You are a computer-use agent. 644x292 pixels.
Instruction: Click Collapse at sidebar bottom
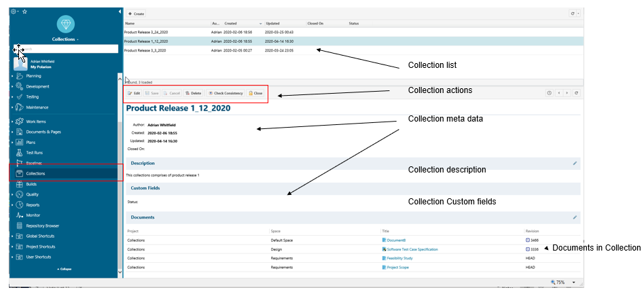[64, 269]
